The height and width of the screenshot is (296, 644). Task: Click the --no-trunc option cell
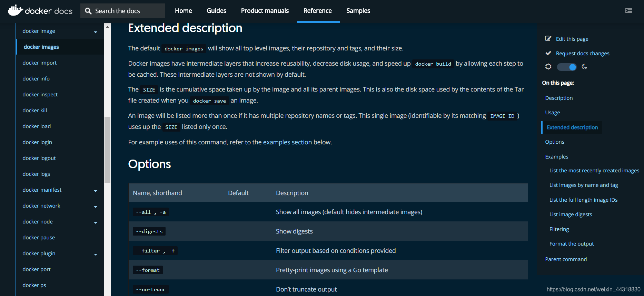(151, 289)
